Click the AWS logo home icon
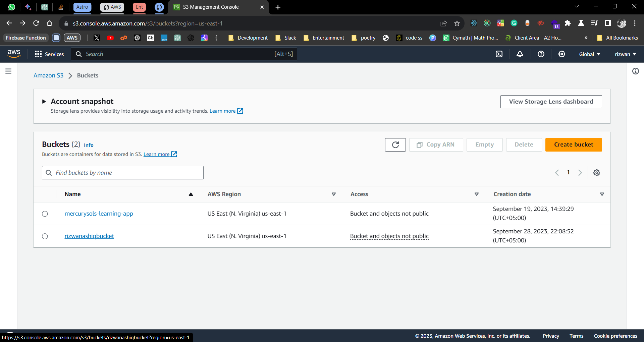This screenshot has height=342, width=644. click(x=14, y=54)
